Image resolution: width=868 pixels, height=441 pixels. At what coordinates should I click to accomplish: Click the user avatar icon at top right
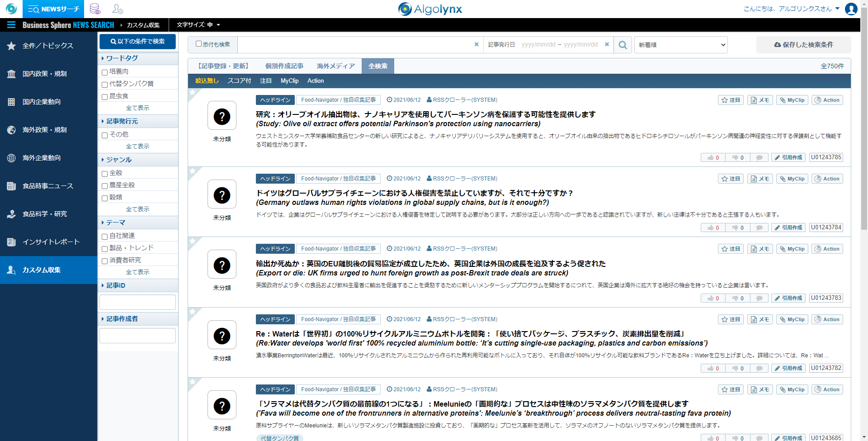pyautogui.click(x=851, y=9)
